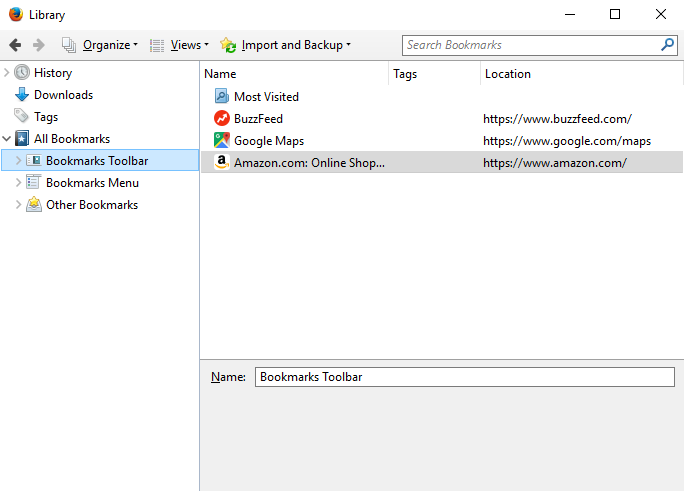
Task: Expand the History tree node
Action: pyautogui.click(x=7, y=73)
